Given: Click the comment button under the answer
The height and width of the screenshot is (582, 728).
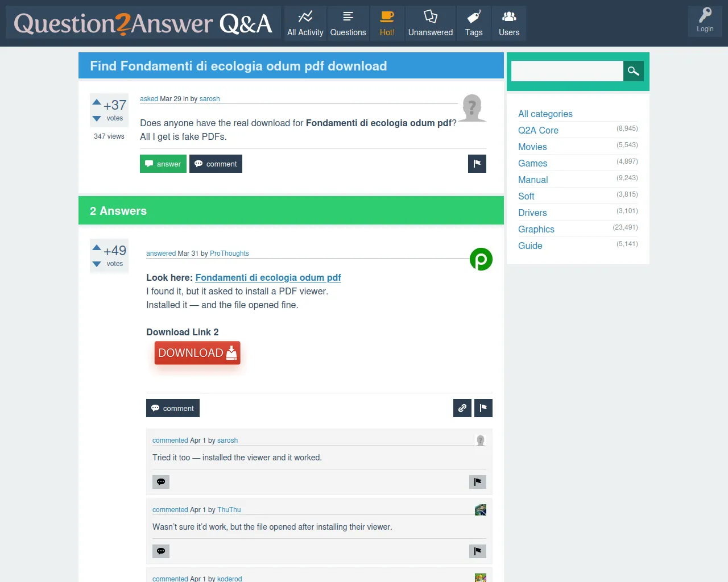Looking at the screenshot, I should [173, 408].
